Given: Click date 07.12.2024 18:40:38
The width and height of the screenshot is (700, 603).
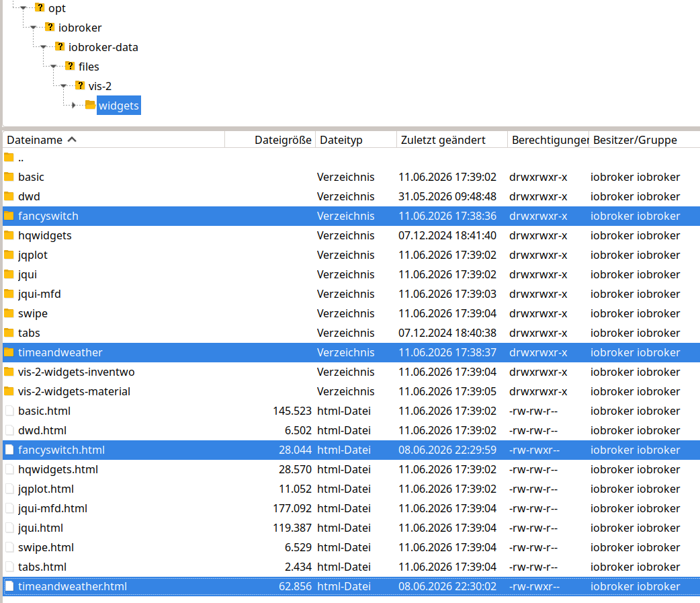Looking at the screenshot, I should pyautogui.click(x=447, y=333).
